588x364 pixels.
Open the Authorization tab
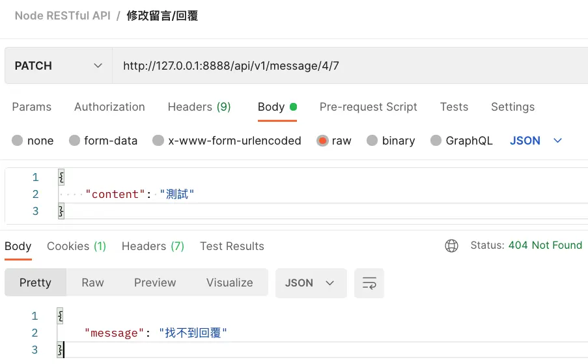(109, 107)
